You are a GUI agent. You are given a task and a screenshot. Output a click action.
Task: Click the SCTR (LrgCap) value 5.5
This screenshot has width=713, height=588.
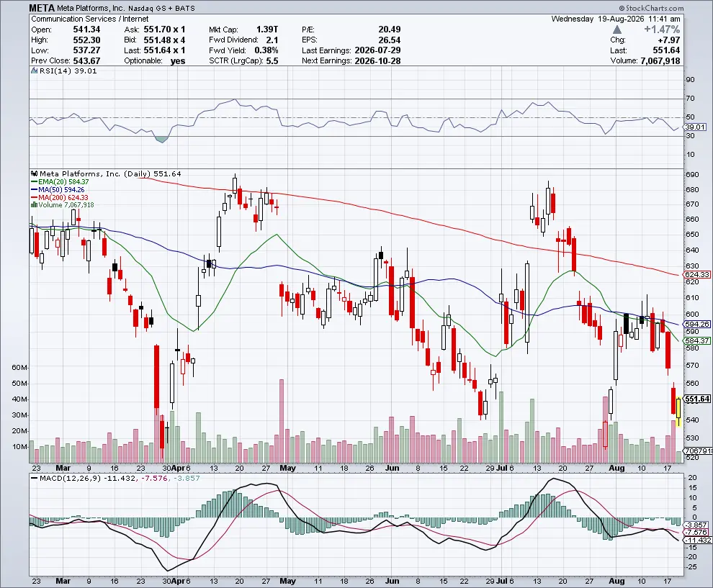(x=272, y=60)
